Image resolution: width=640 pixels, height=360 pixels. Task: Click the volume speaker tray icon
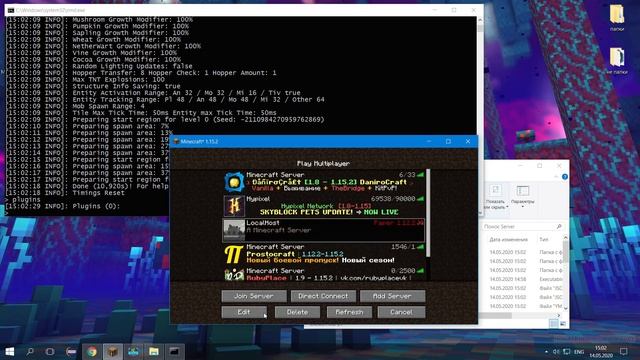coord(556,351)
